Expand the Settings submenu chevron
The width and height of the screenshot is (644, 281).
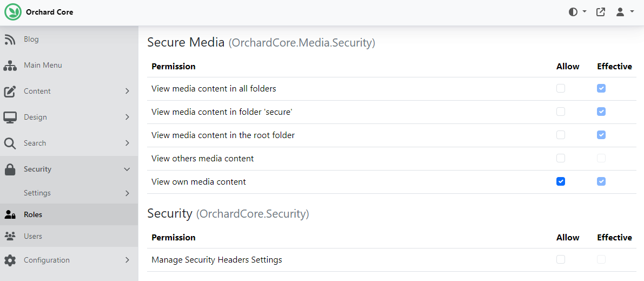coord(127,193)
